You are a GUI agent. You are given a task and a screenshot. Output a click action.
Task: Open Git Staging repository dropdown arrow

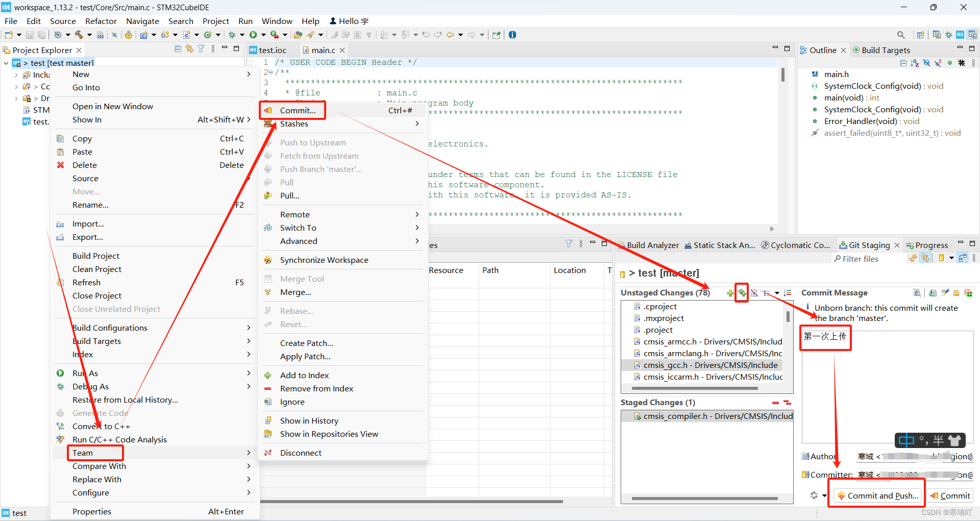click(x=951, y=258)
